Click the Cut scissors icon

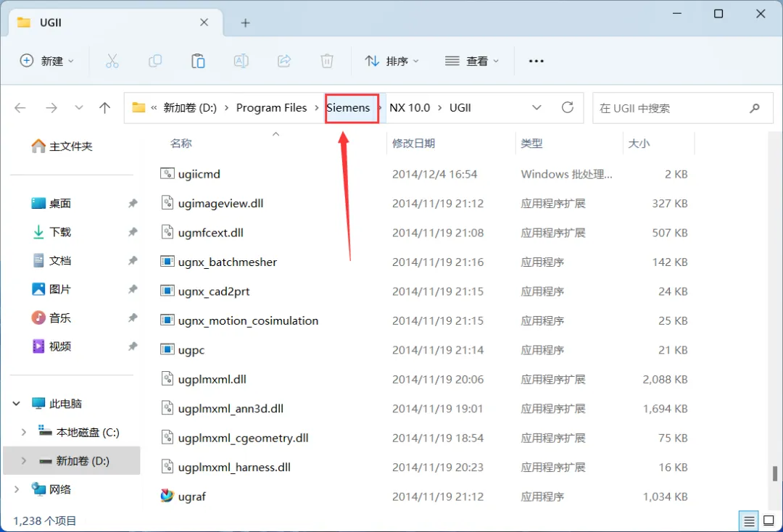112,61
